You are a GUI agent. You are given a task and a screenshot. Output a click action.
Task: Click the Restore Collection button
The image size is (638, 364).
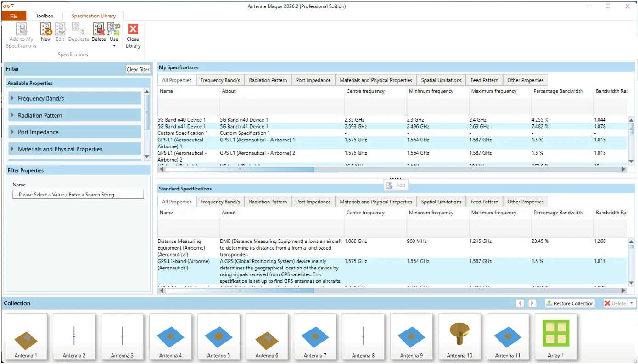570,303
